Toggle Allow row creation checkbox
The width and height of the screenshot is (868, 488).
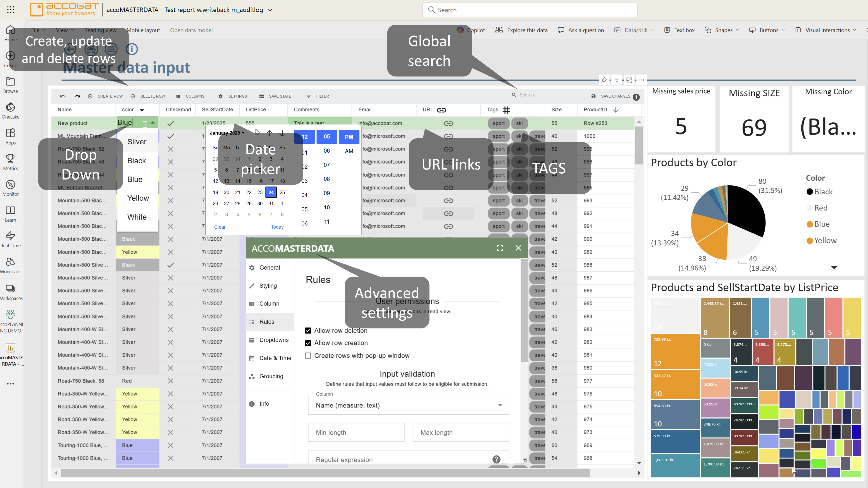[308, 343]
